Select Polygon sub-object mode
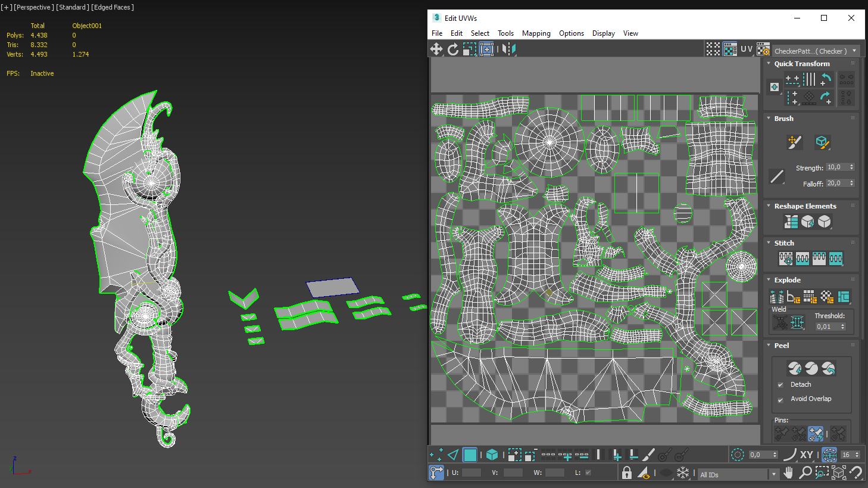868x488 pixels. click(x=470, y=455)
